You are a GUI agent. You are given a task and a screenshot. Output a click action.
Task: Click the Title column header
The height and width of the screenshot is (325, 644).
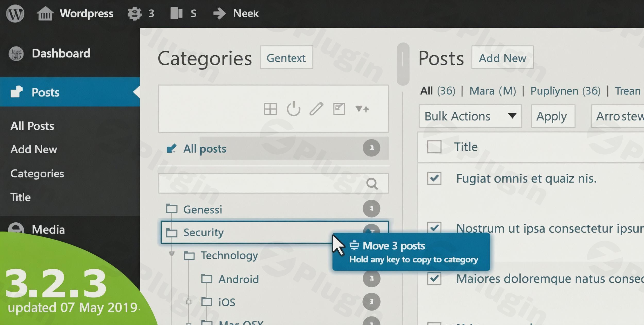pos(466,147)
